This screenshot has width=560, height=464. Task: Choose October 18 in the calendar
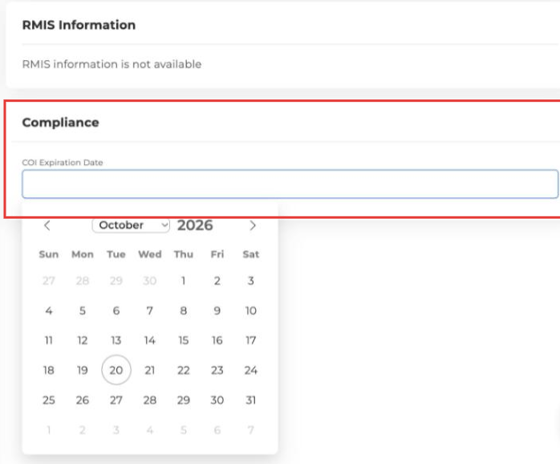pos(49,370)
